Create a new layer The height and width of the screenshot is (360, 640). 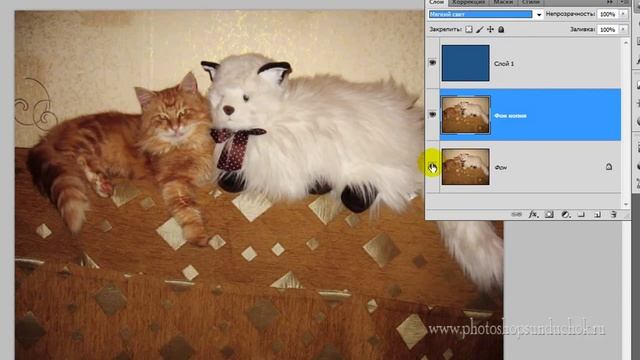point(597,214)
